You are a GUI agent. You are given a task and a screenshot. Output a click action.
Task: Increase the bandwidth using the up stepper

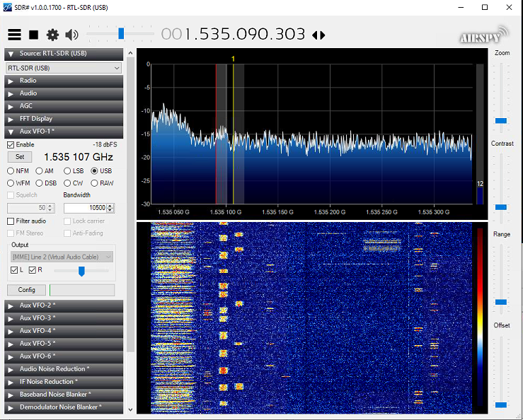pyautogui.click(x=110, y=206)
